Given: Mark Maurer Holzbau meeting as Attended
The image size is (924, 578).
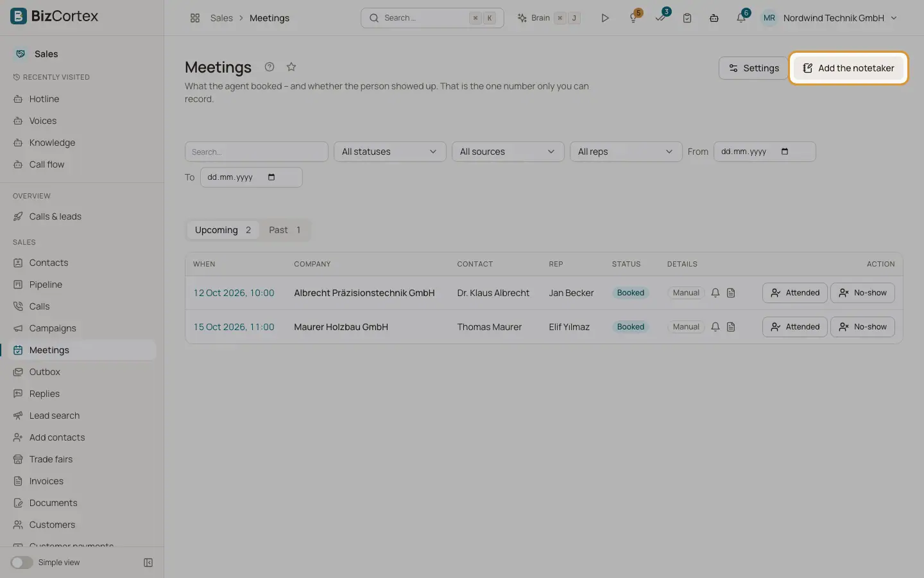Looking at the screenshot, I should 795,327.
